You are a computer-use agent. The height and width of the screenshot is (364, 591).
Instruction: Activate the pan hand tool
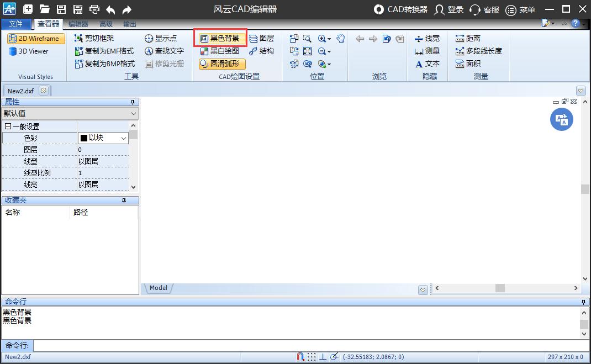340,38
